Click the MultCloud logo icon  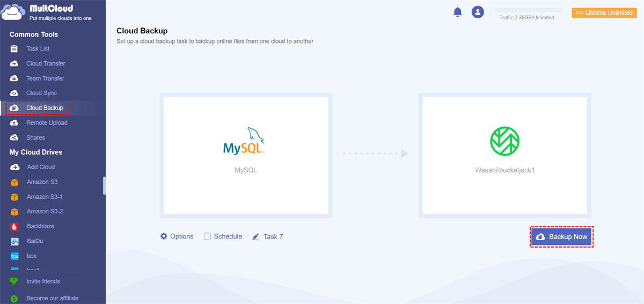(x=13, y=12)
